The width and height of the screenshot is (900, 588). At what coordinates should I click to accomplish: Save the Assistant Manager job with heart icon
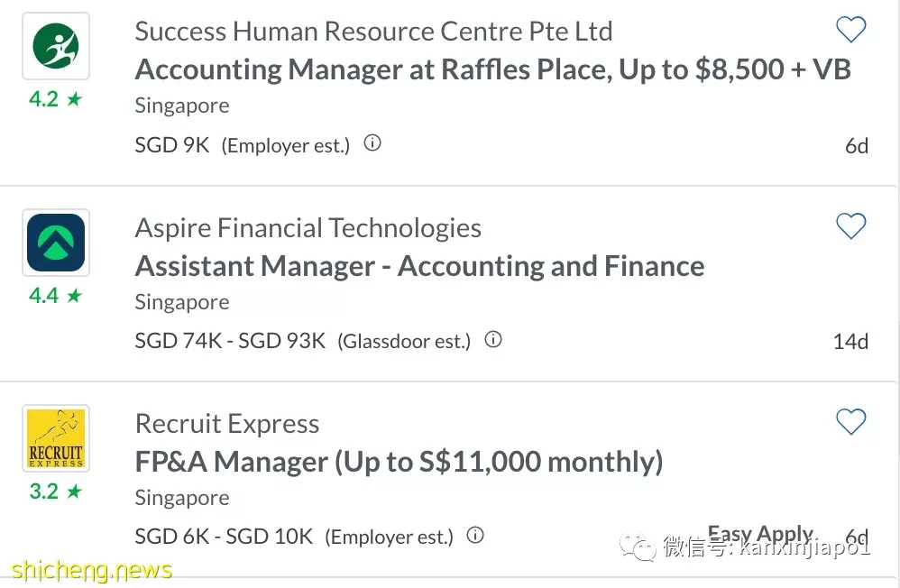tap(850, 225)
